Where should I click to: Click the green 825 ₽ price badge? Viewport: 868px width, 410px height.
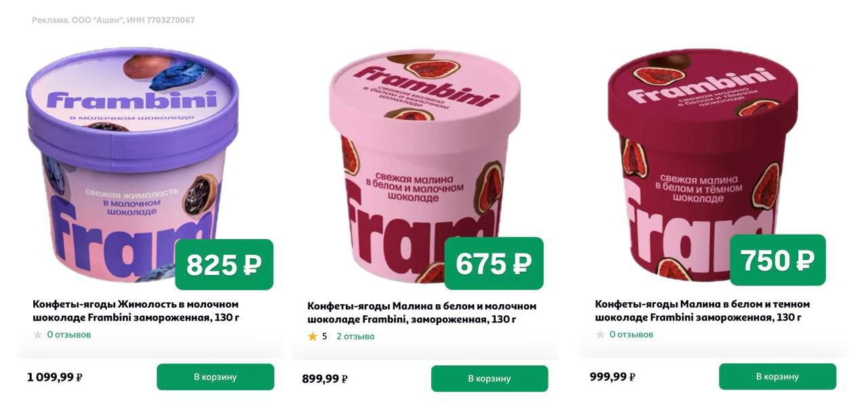pyautogui.click(x=224, y=264)
